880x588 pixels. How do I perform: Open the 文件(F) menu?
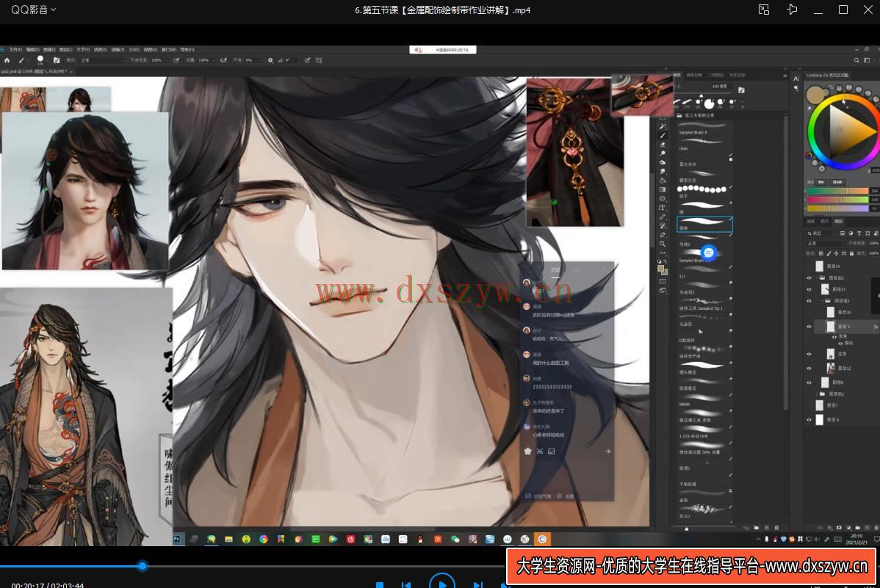tap(15, 50)
